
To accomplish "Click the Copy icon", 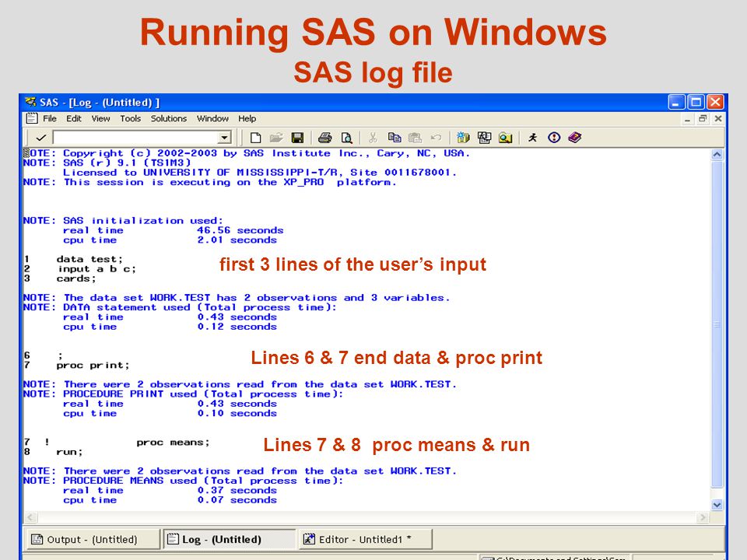I will pyautogui.click(x=395, y=138).
